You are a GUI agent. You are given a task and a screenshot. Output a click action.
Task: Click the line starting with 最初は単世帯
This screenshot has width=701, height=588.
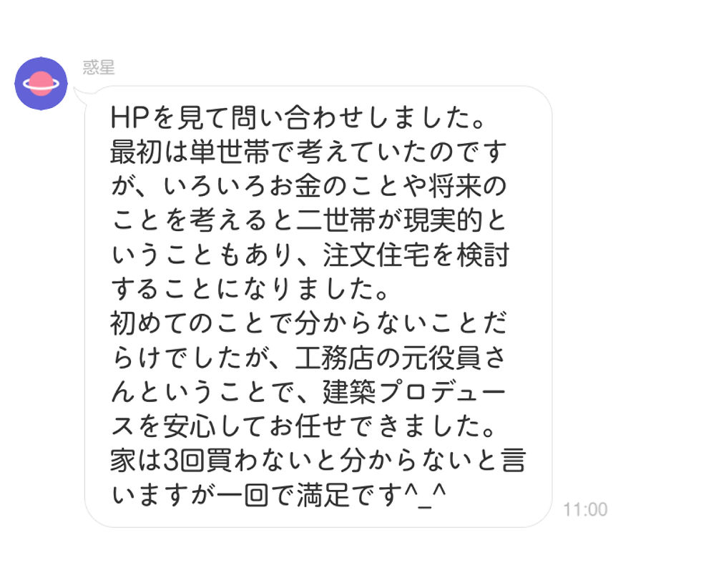click(x=308, y=152)
